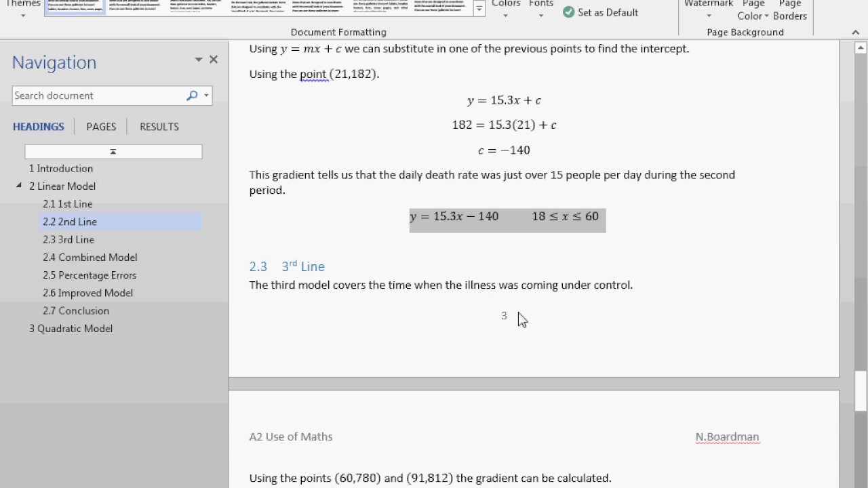The height and width of the screenshot is (488, 868).
Task: Expand the document formatting styles gallery
Action: (x=479, y=8)
